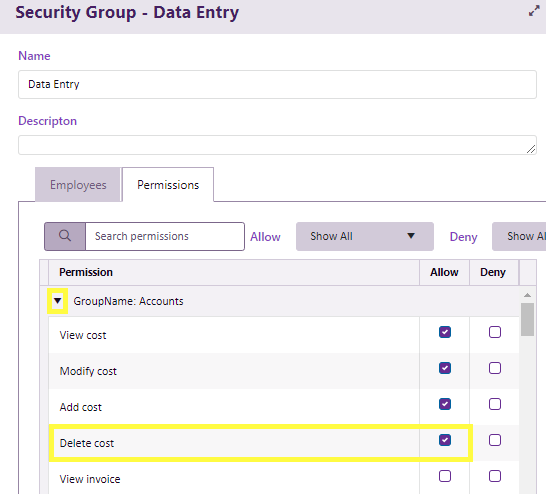The width and height of the screenshot is (546, 494).
Task: Click the Description resize grip icon
Action: tap(531, 149)
